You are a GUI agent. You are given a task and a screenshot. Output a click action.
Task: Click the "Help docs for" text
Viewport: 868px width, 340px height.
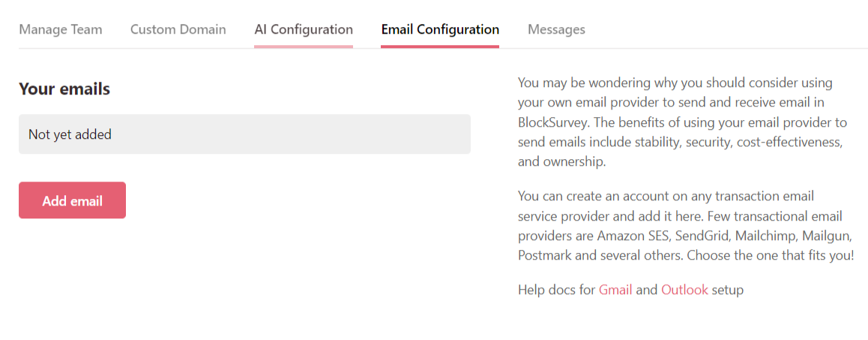pos(556,290)
